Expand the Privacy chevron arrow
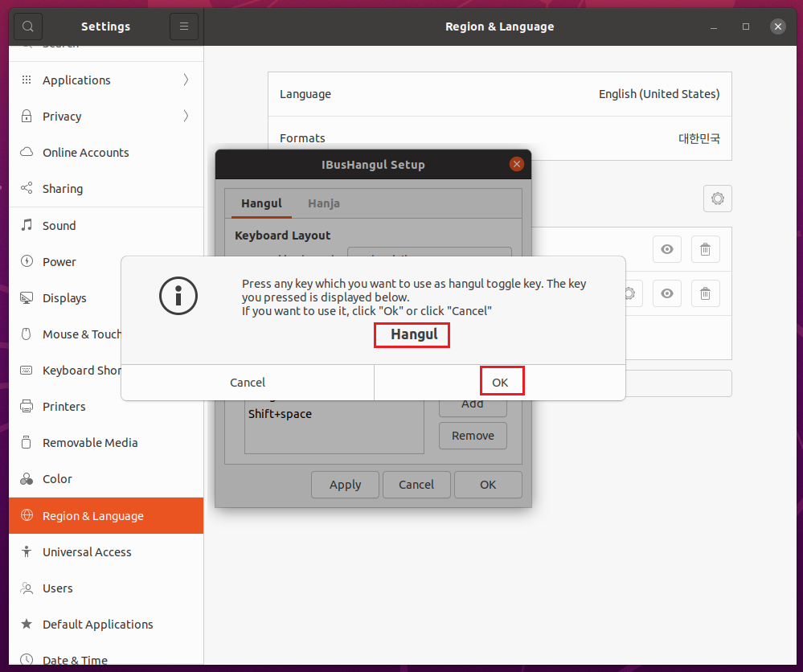 coord(186,117)
